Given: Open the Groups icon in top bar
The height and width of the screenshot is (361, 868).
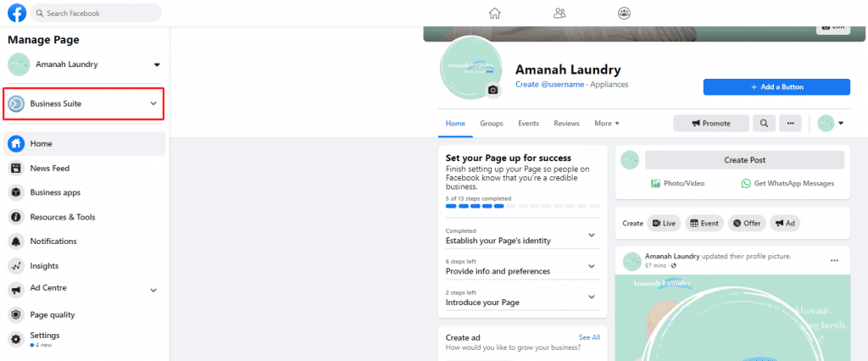Looking at the screenshot, I should (x=625, y=14).
